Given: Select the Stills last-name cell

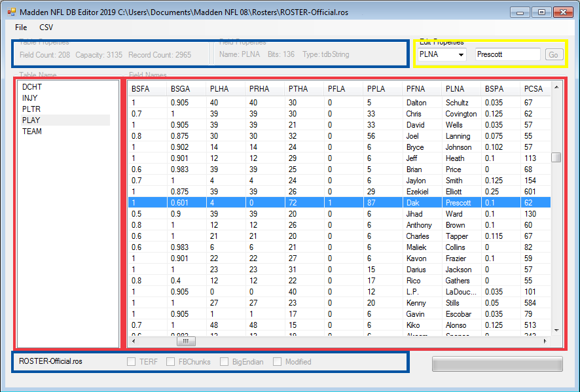Looking at the screenshot, I should tap(462, 303).
